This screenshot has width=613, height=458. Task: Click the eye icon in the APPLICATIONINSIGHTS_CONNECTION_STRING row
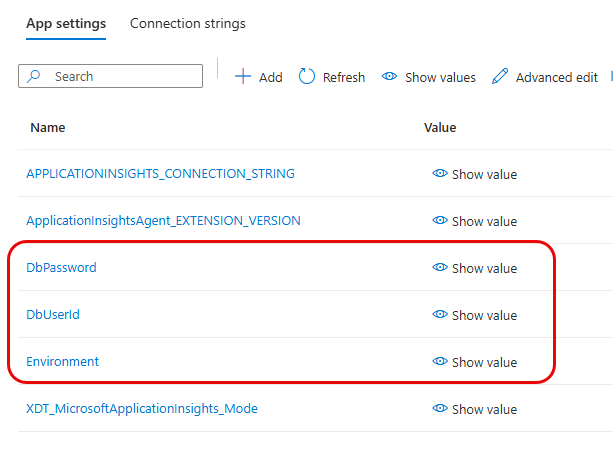[x=439, y=174]
